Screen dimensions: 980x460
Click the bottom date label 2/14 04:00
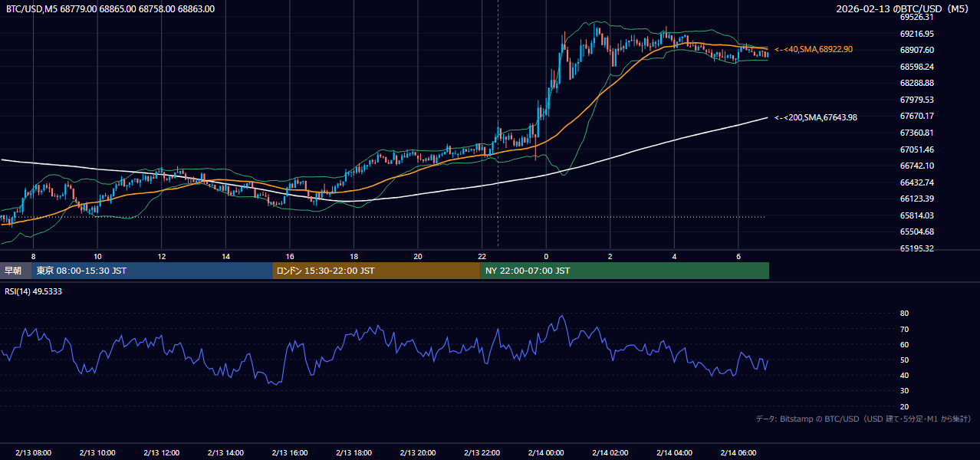point(674,452)
